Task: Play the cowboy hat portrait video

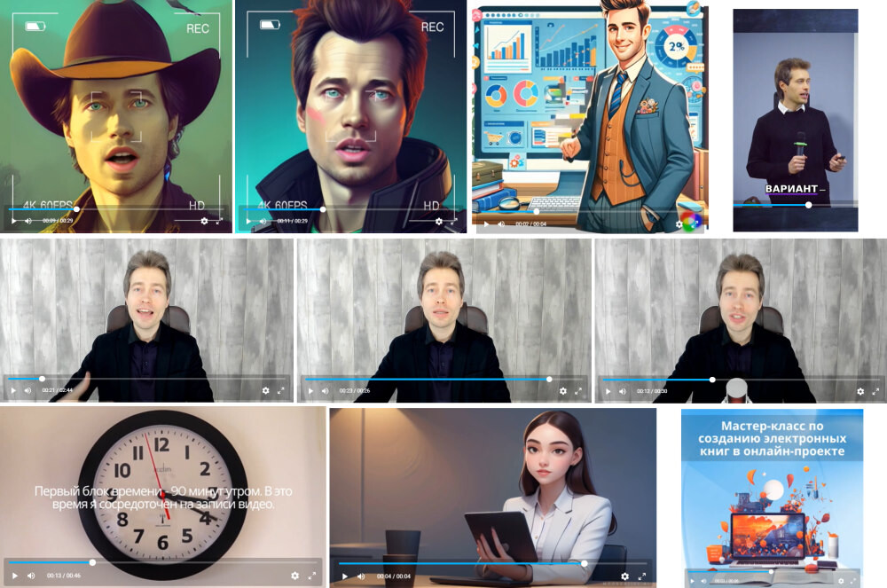Action: pos(14,221)
